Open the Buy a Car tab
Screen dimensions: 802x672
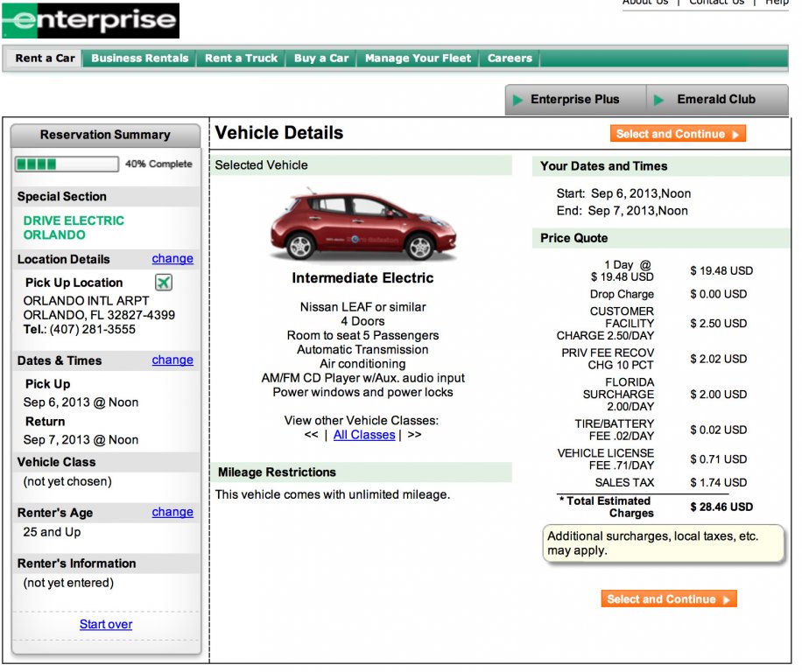click(321, 59)
